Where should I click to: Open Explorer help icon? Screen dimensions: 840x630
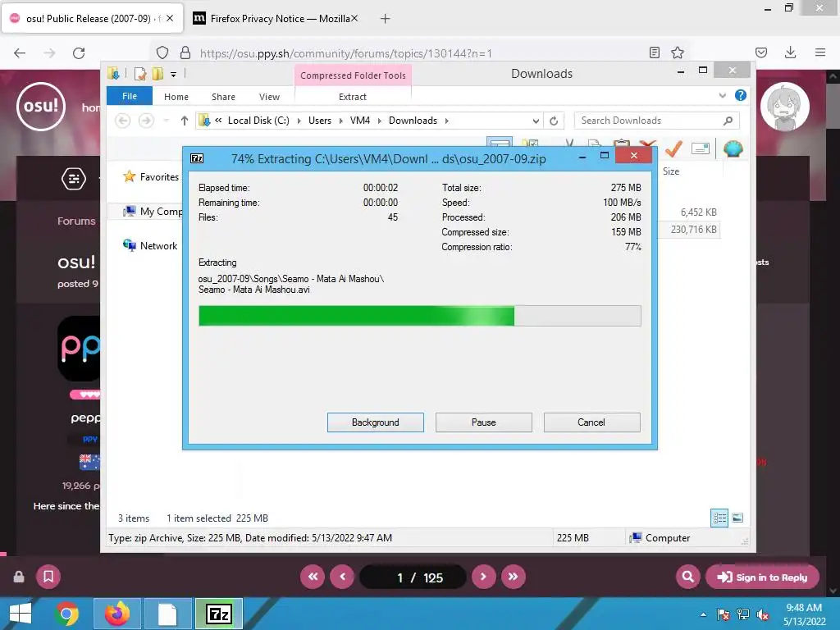[x=741, y=95]
